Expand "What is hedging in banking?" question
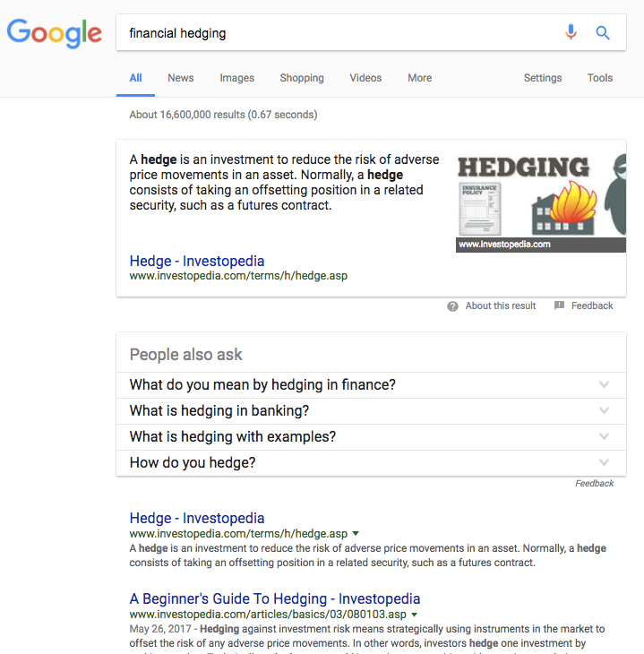Image resolution: width=644 pixels, height=654 pixels. pyautogui.click(x=371, y=411)
